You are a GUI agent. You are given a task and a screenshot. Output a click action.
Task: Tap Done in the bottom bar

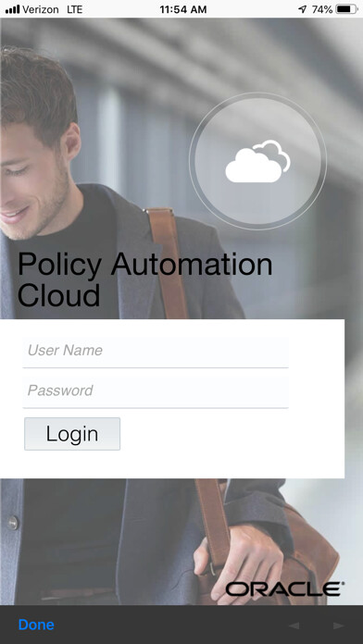tap(36, 625)
